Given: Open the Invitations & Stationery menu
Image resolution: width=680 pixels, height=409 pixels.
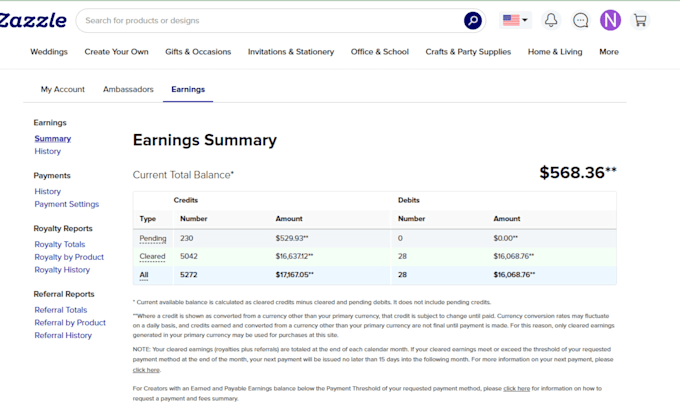Looking at the screenshot, I should tap(291, 52).
